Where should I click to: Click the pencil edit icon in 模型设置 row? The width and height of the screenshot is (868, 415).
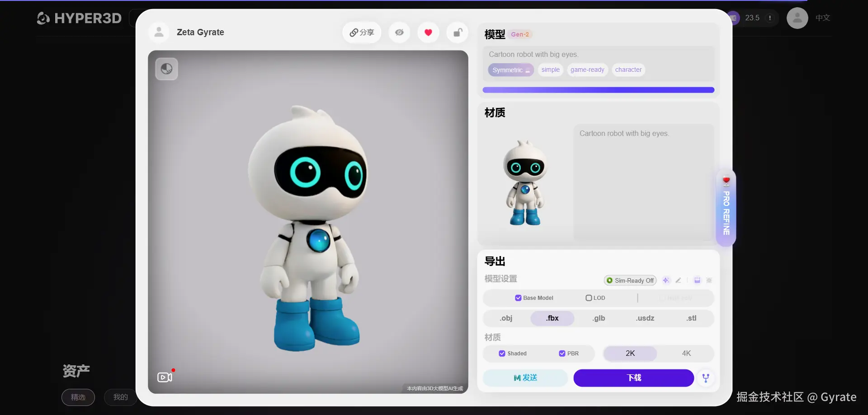(679, 280)
